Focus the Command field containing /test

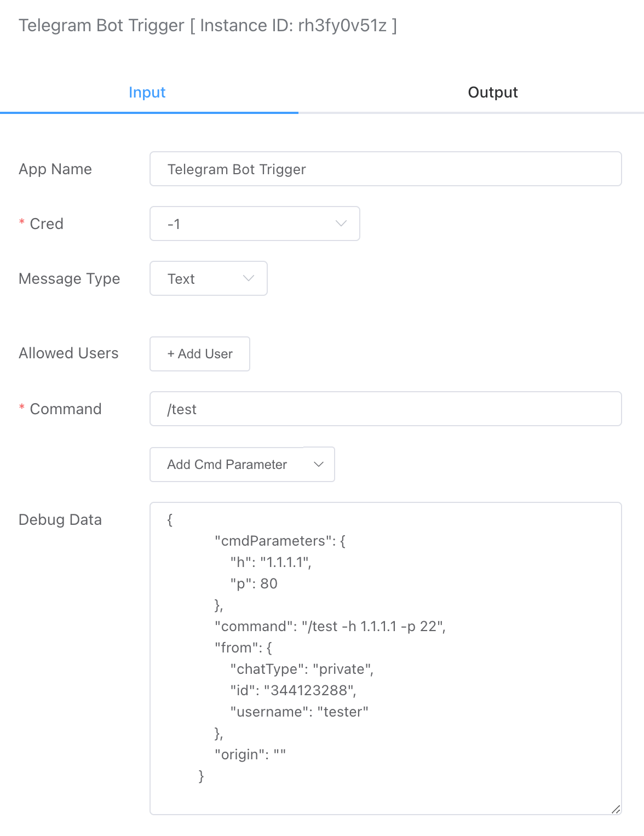pos(385,409)
